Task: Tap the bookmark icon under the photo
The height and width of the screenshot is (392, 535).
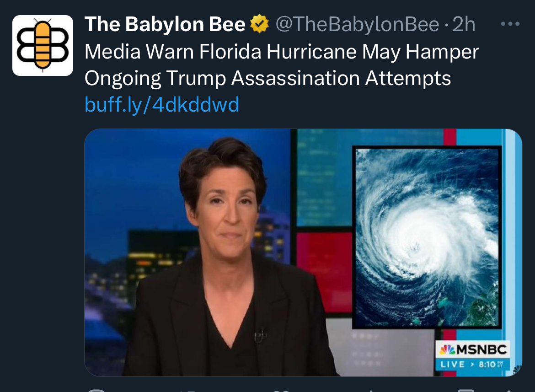Action: tap(466, 390)
